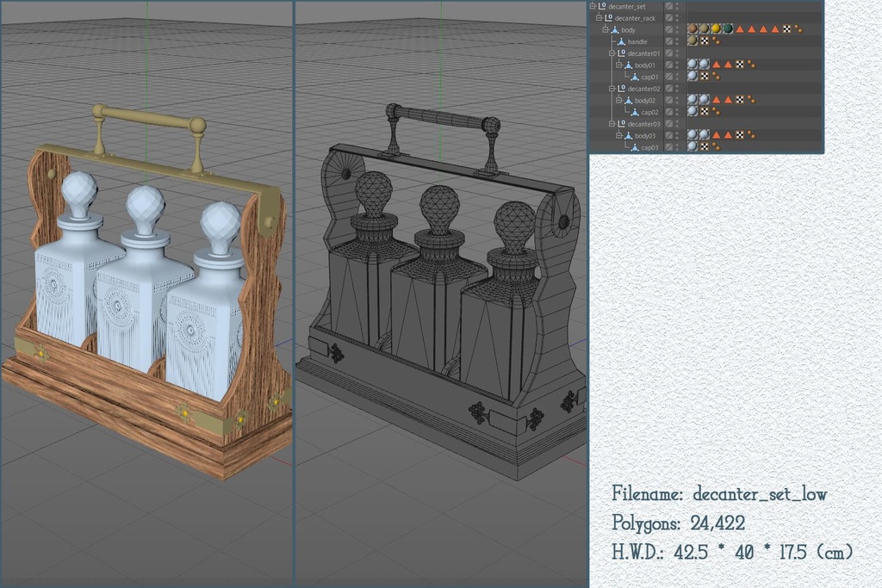Select the decanter_rack object name
882x588 pixels.
[x=635, y=19]
